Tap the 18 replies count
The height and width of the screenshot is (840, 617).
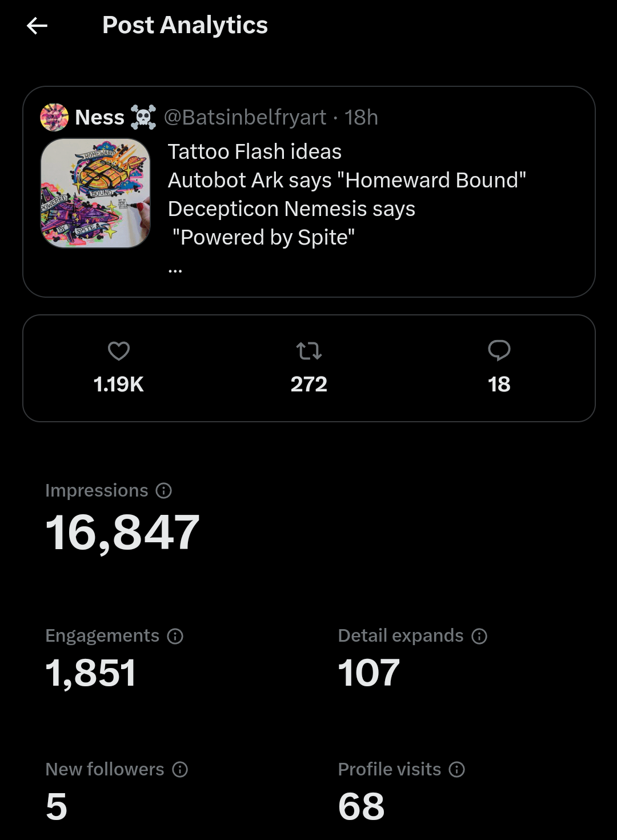[499, 385]
